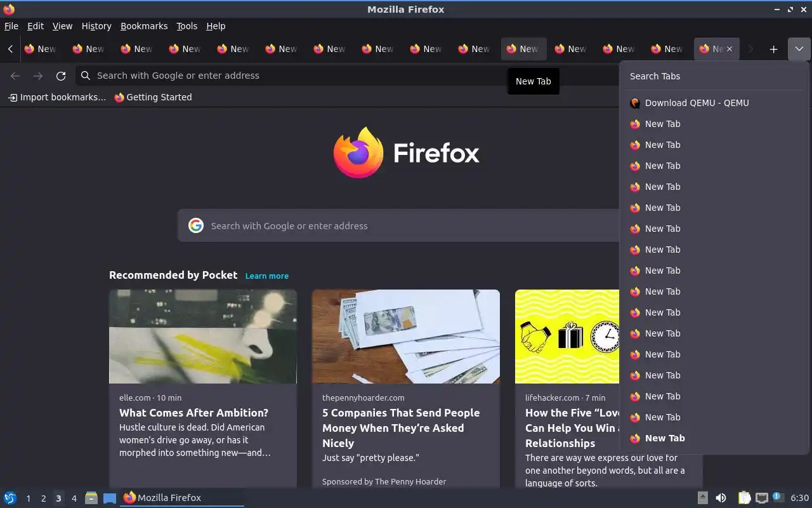
Task: Open the yellow lifehacker article thumbnail
Action: tap(567, 337)
